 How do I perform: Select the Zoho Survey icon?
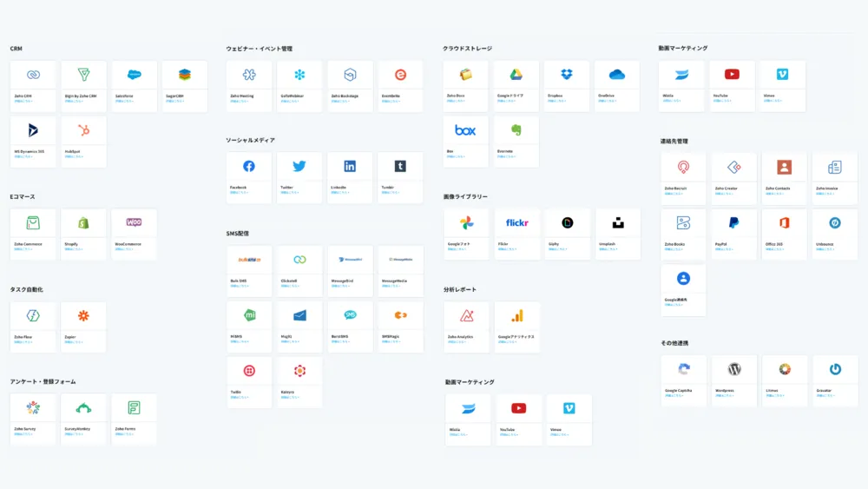[x=33, y=408]
